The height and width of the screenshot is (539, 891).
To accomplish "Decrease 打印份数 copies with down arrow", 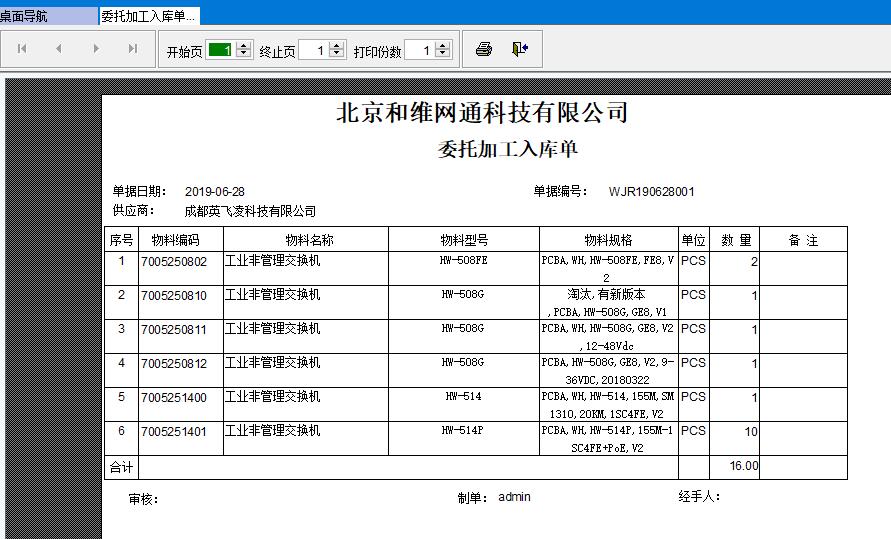I will click(x=444, y=54).
